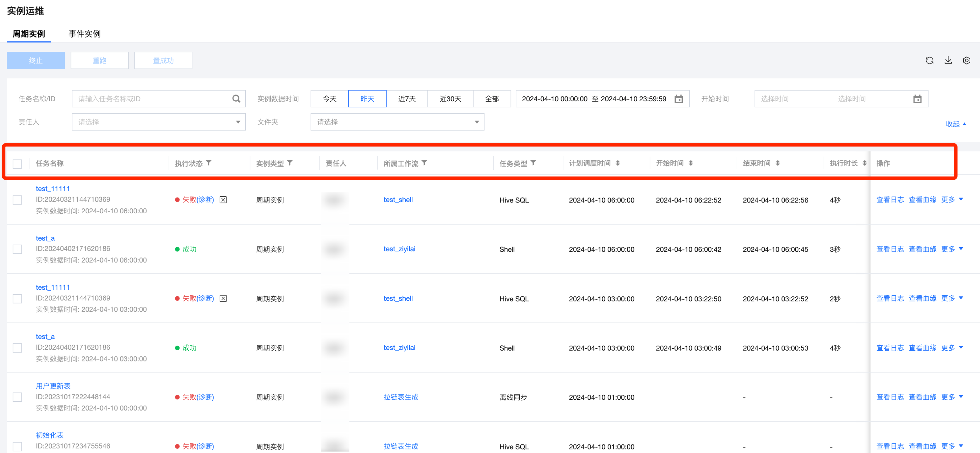Click the 重跑 button
The image size is (980, 453).
[100, 60]
